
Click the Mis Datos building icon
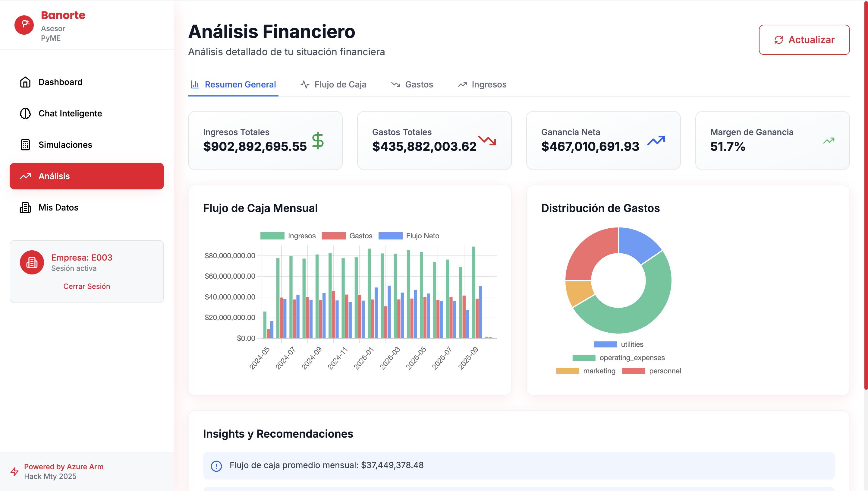pyautogui.click(x=25, y=207)
